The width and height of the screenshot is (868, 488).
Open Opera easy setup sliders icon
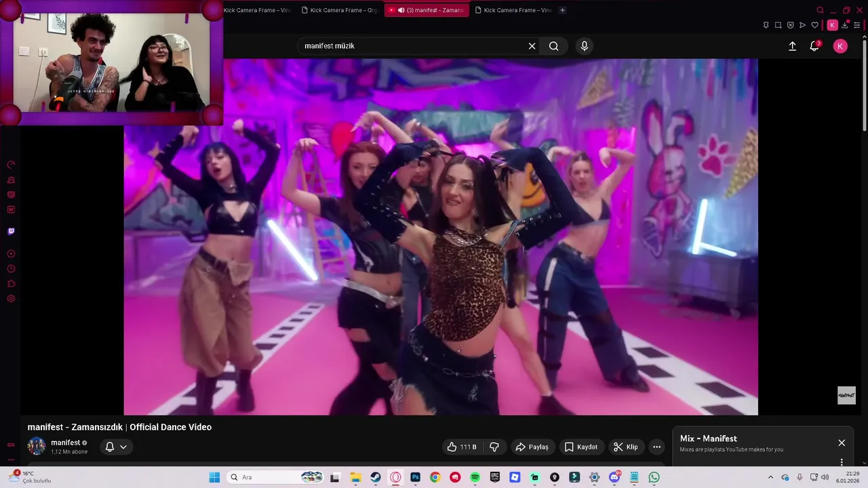point(857,25)
